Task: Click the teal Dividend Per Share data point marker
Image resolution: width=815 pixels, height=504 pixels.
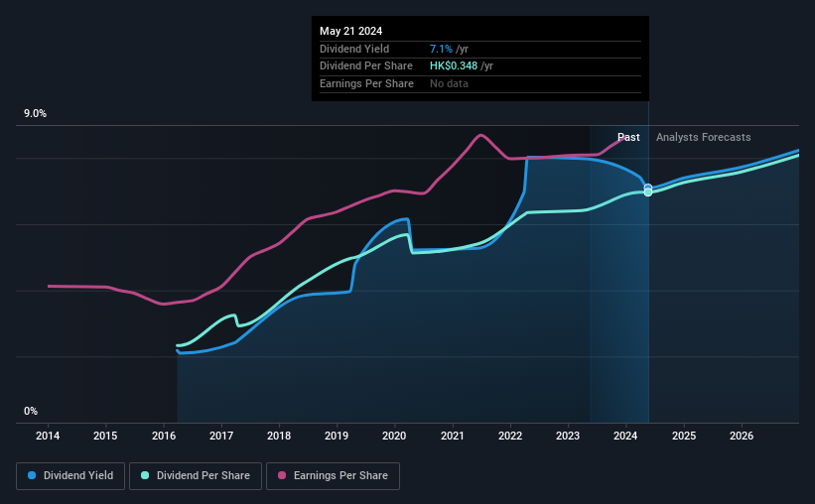Action: click(648, 192)
